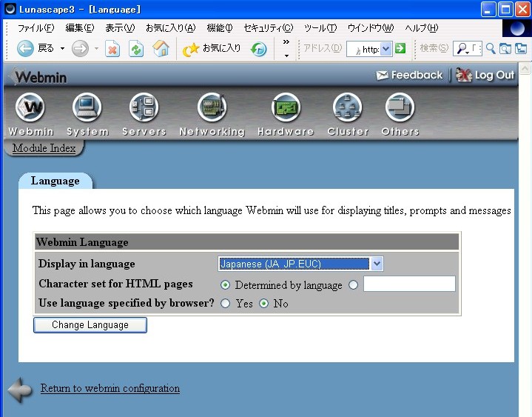
Task: Stop page loading with red X icon
Action: pyautogui.click(x=112, y=49)
